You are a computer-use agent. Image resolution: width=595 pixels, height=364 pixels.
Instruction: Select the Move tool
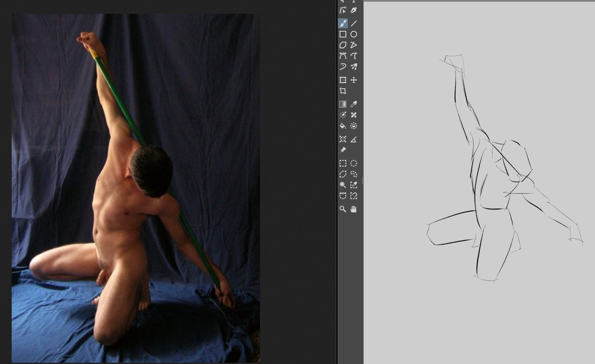tap(354, 80)
